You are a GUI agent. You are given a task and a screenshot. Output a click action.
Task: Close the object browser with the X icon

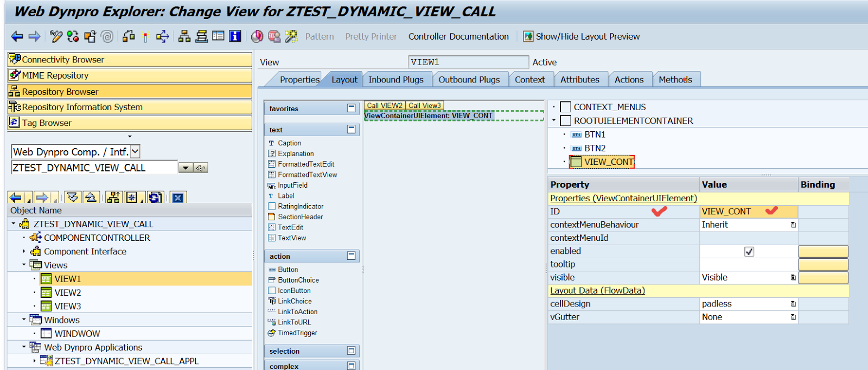click(178, 197)
